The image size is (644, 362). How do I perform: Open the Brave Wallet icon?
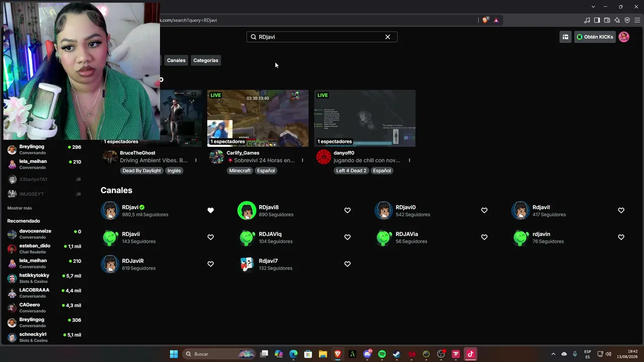click(607, 20)
